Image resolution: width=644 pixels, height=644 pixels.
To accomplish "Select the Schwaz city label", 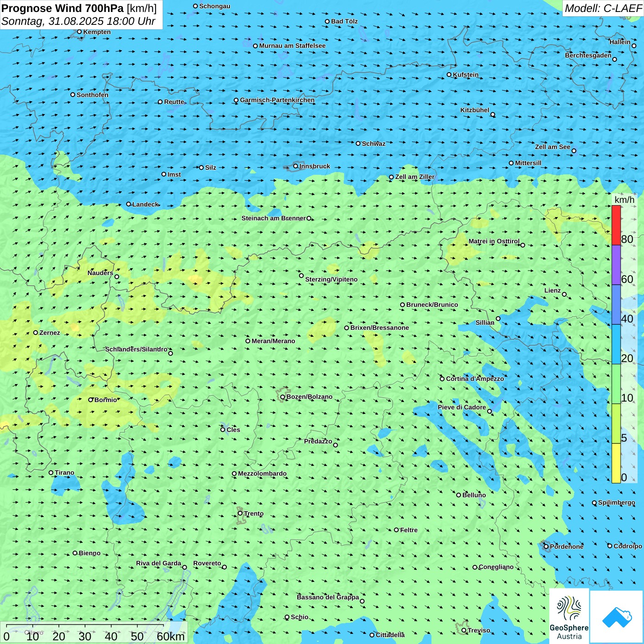I will click(x=374, y=144).
